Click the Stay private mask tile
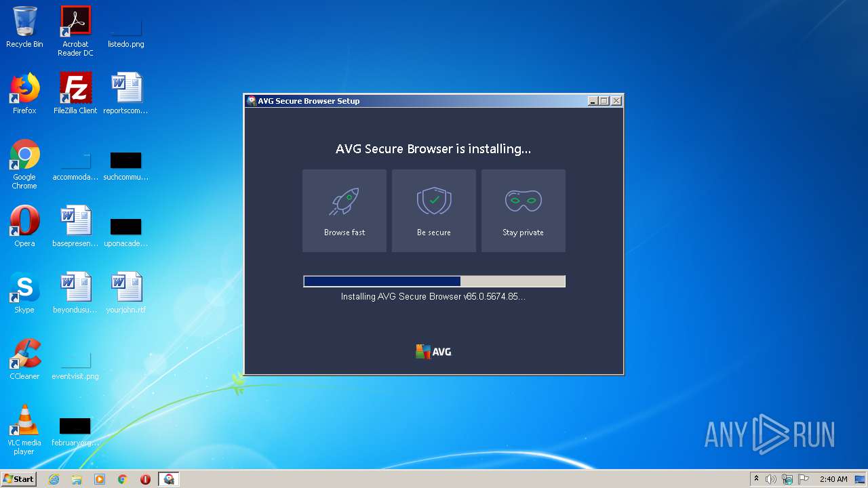The image size is (868, 488). tap(524, 211)
